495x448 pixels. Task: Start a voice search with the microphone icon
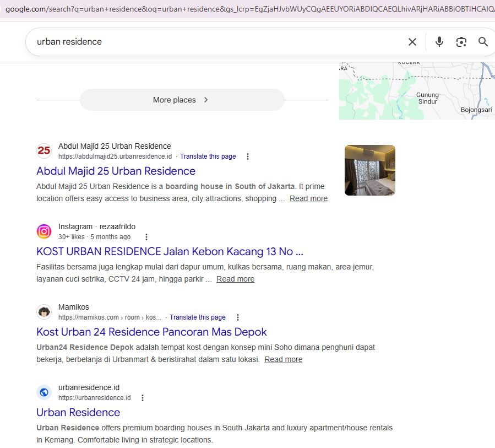pos(439,41)
